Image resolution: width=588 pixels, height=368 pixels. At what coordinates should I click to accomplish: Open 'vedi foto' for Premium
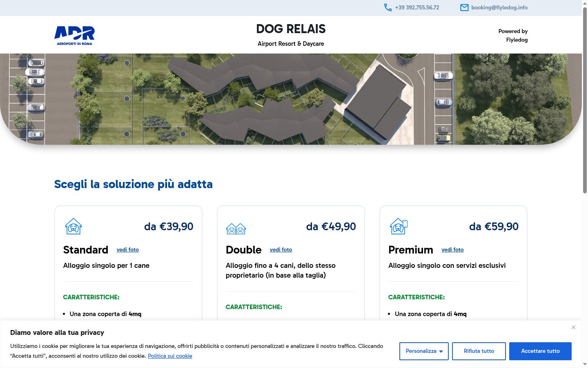tap(452, 249)
